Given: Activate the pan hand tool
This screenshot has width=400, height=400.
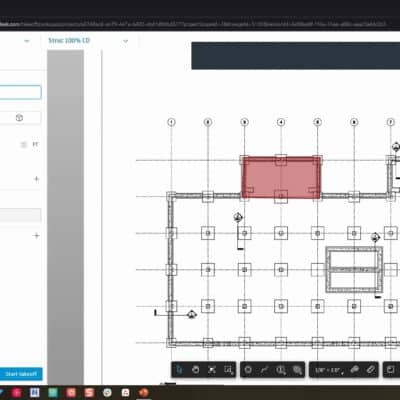Looking at the screenshot, I should coord(196,370).
